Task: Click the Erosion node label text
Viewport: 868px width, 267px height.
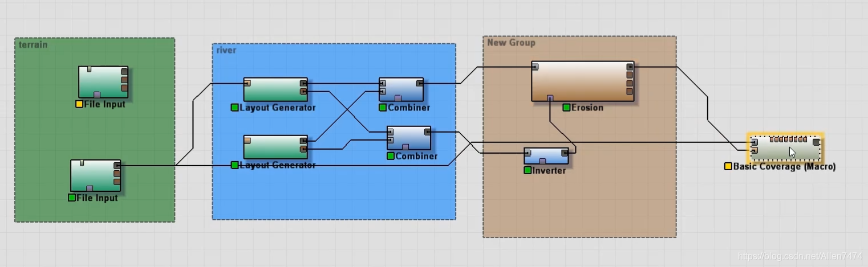Action: tap(587, 108)
